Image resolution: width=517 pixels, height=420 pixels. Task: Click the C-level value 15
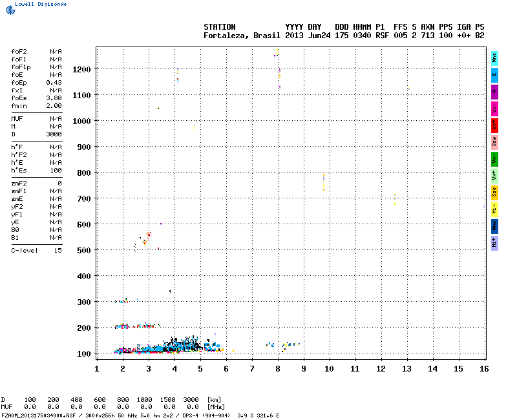point(58,250)
